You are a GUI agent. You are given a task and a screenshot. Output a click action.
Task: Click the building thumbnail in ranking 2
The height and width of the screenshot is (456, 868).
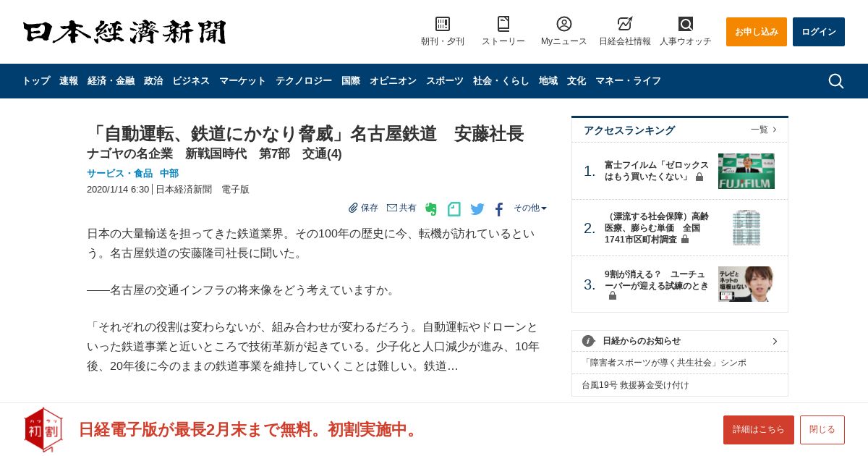point(746,228)
